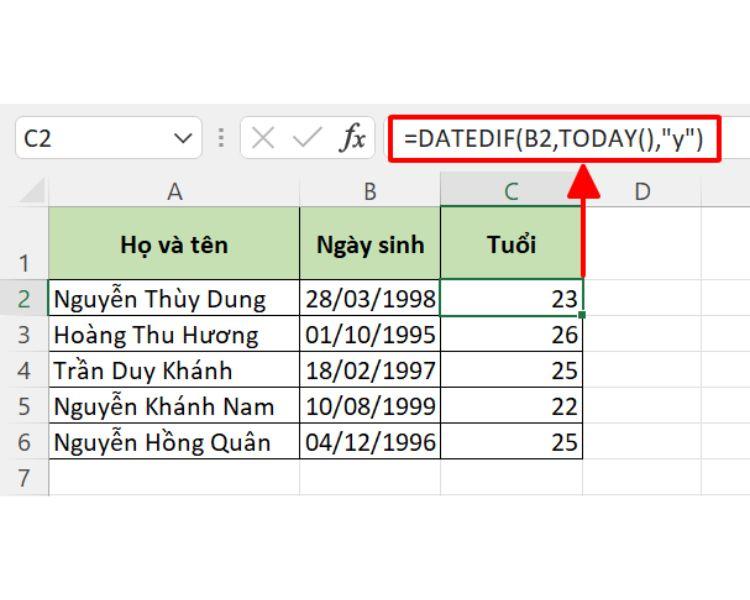
Task: Cancel formula entry with the X icon
Action: click(x=263, y=139)
